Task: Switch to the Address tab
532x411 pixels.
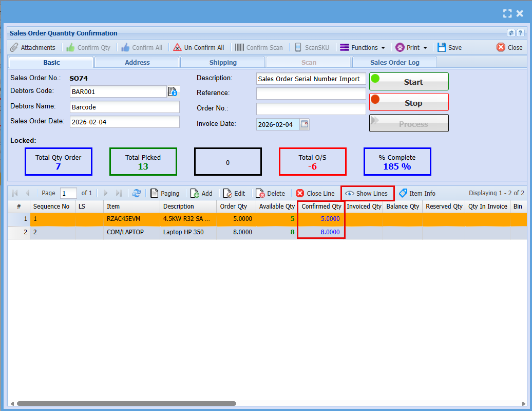Action: pos(137,62)
